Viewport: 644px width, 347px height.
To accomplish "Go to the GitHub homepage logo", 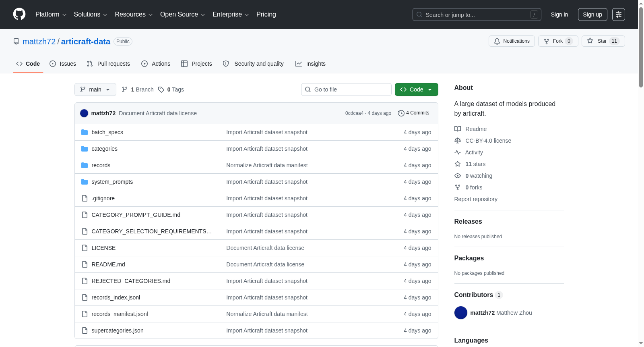I will click(x=19, y=15).
